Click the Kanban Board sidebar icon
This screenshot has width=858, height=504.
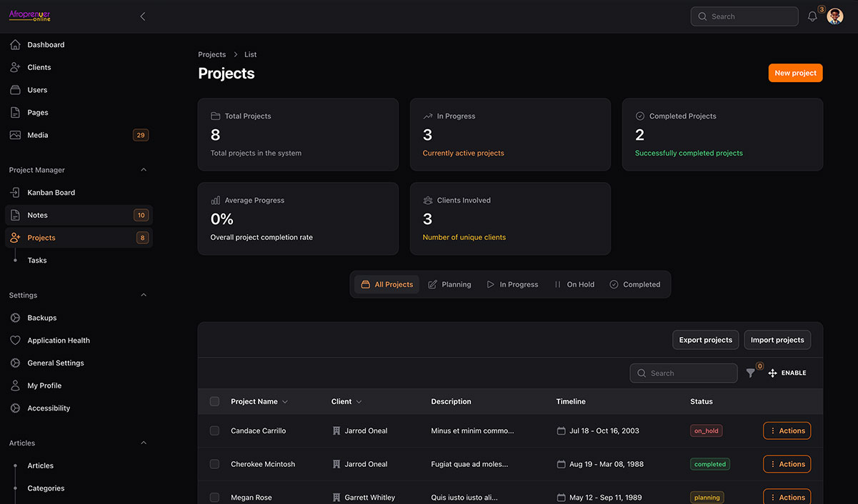point(15,193)
